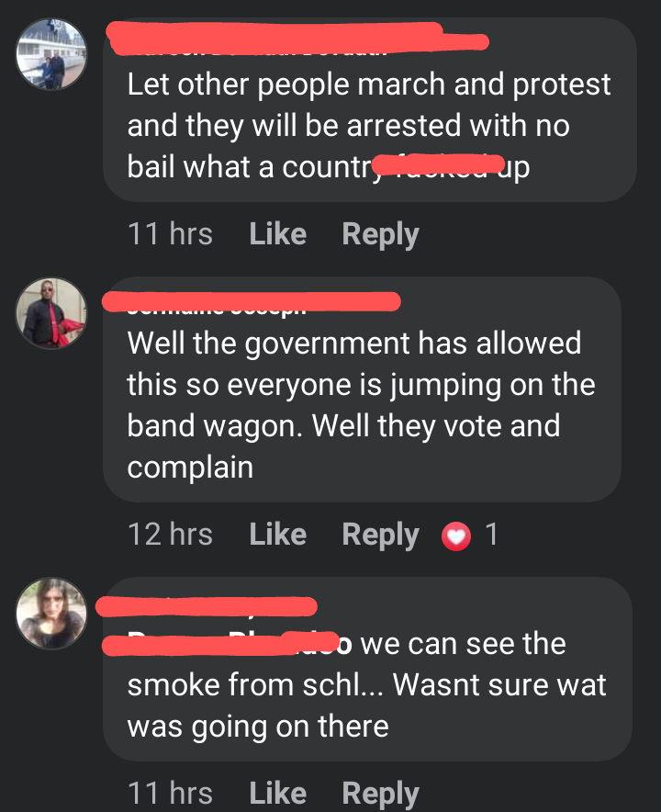Viewport: 661px width, 812px height.
Task: Open the redacted author name above the 'see the smoke' comment
Action: (x=207, y=607)
